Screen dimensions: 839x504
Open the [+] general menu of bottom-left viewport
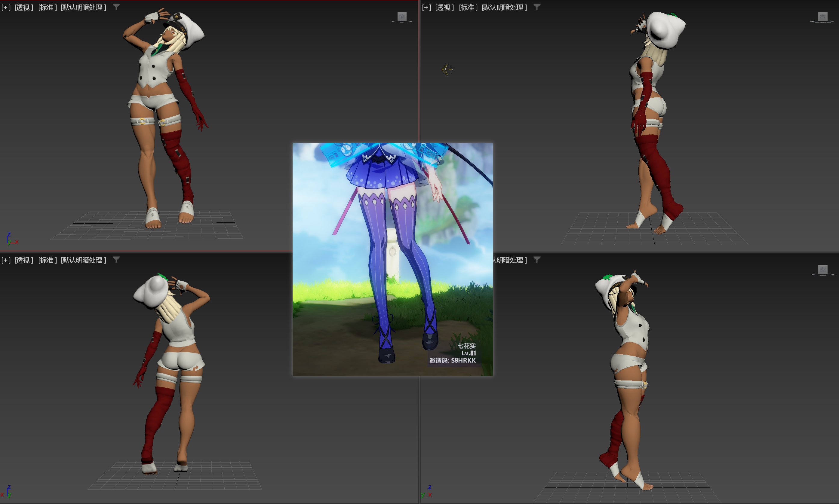pos(6,260)
